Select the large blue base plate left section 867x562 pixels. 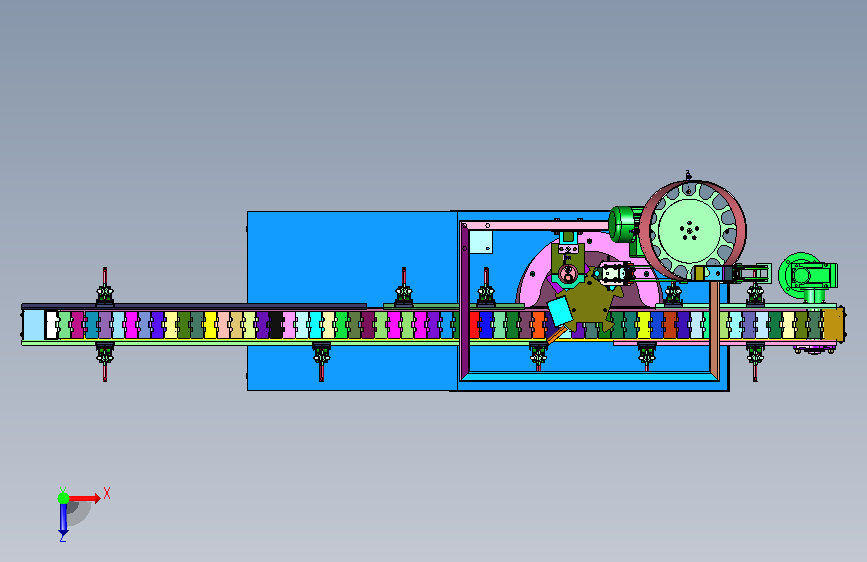(352, 258)
